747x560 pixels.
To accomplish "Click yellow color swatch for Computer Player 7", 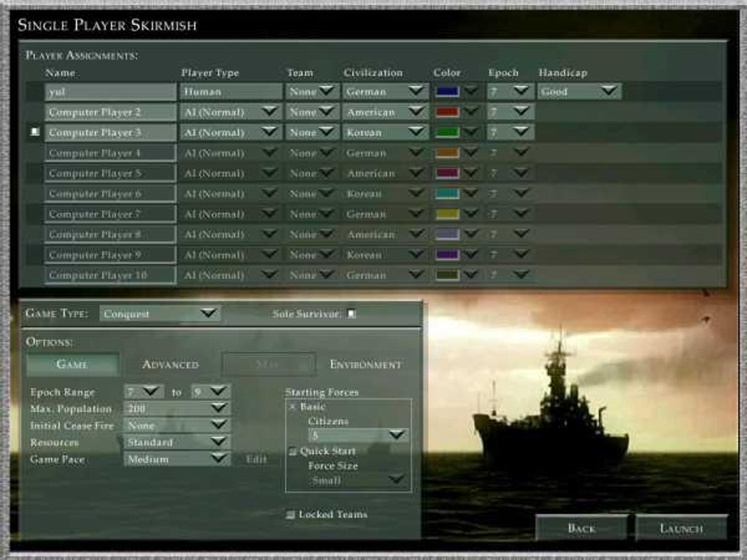I will coord(447,214).
